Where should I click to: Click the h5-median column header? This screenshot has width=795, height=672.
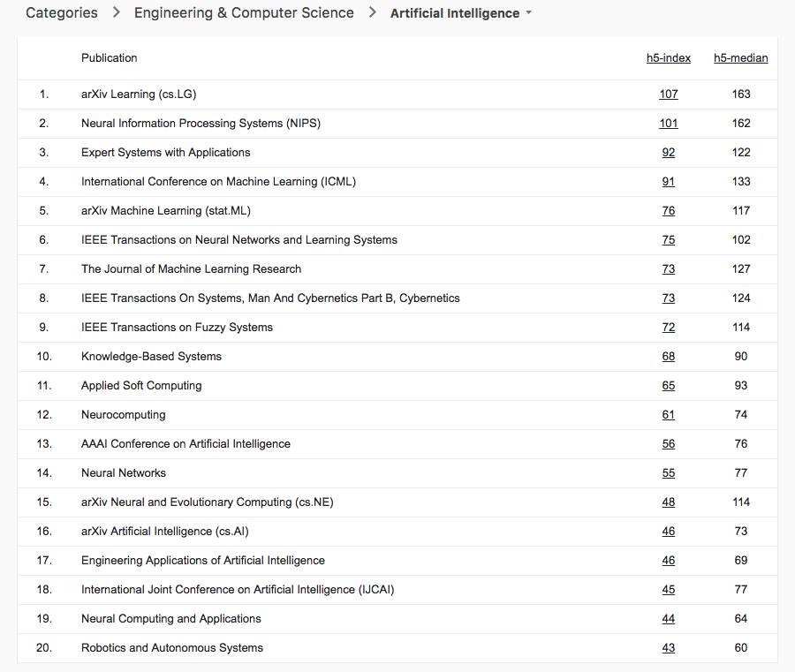(740, 58)
